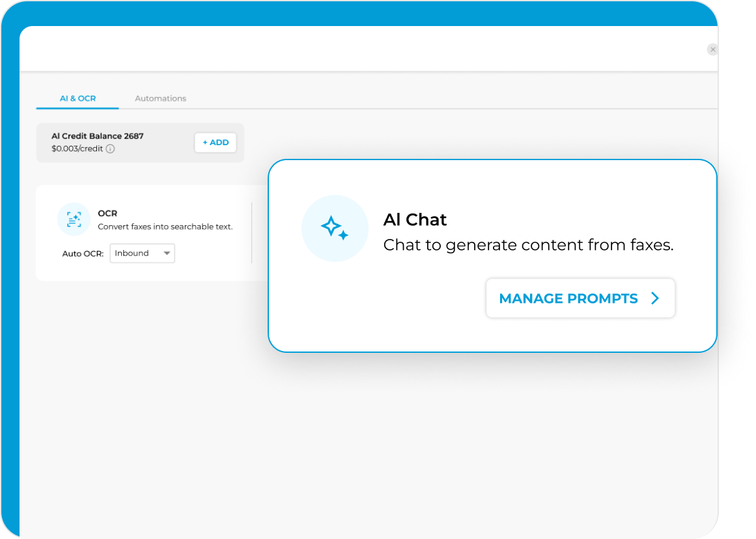The image size is (756, 539).
Task: Select the AI & OCR tab
Action: click(x=77, y=98)
